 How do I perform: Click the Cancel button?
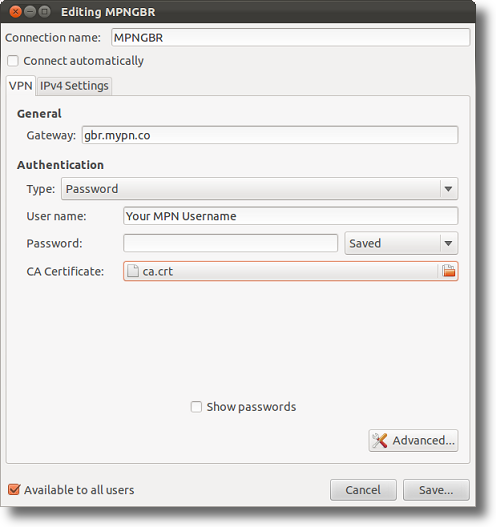[x=363, y=490]
